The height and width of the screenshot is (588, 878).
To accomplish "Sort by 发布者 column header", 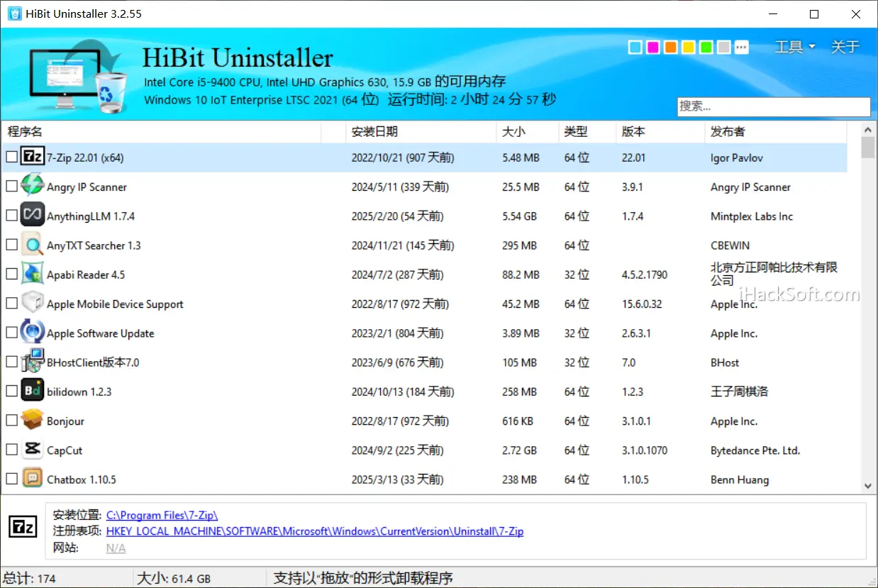I will click(776, 131).
